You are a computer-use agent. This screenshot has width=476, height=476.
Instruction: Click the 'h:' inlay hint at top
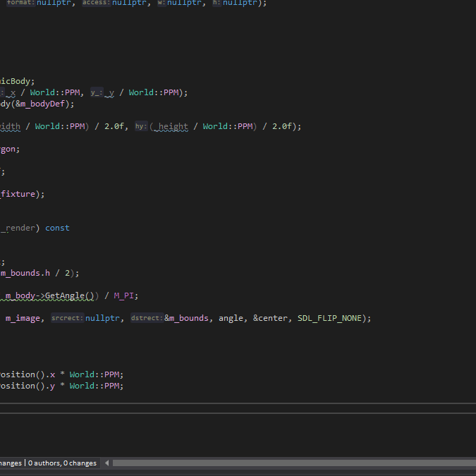point(216,3)
